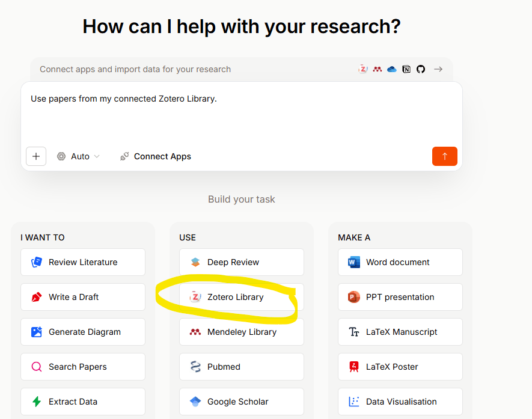The height and width of the screenshot is (419, 532).
Task: Submit prompt with orange arrow button
Action: 444,156
